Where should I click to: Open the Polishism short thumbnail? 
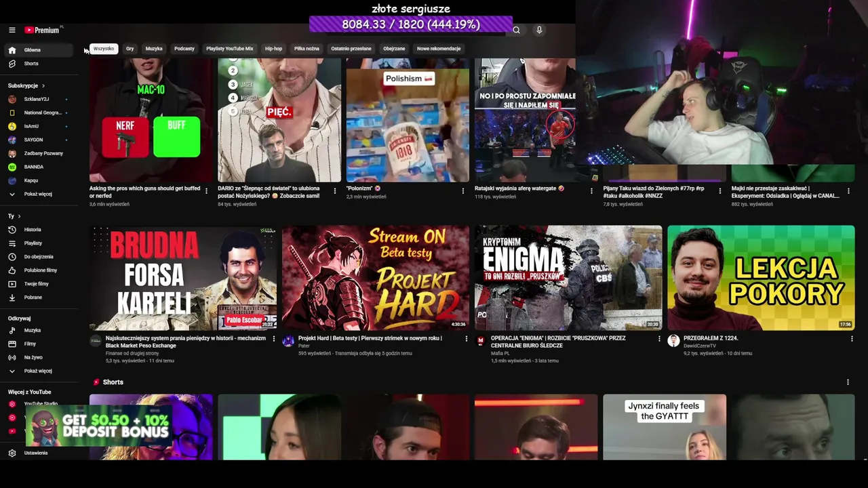(x=408, y=120)
